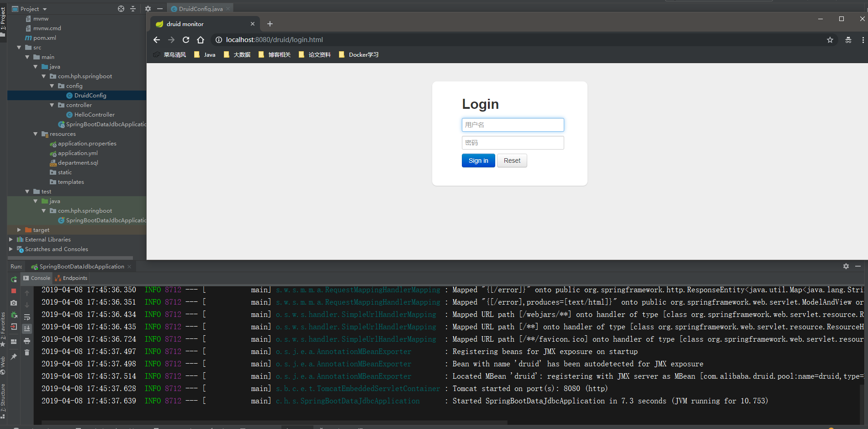Hide the Project panel
Screen dimensions: 868x429
pyautogui.click(x=160, y=9)
